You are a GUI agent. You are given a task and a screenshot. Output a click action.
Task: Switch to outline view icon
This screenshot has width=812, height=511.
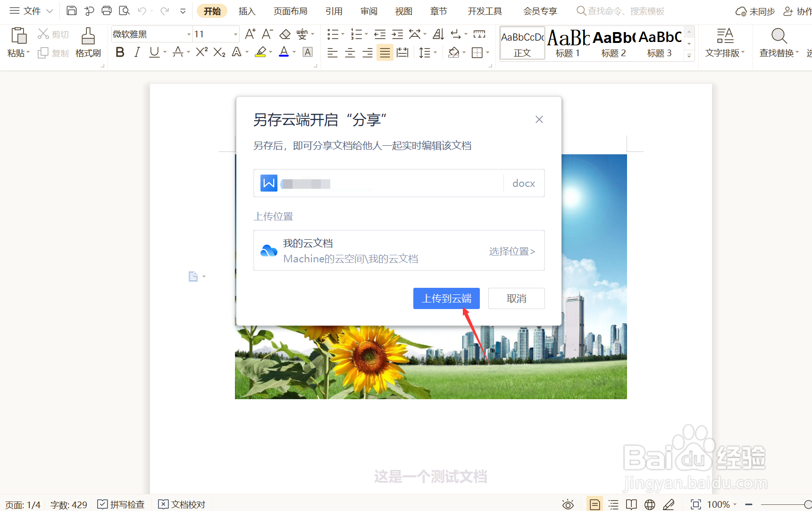point(613,504)
